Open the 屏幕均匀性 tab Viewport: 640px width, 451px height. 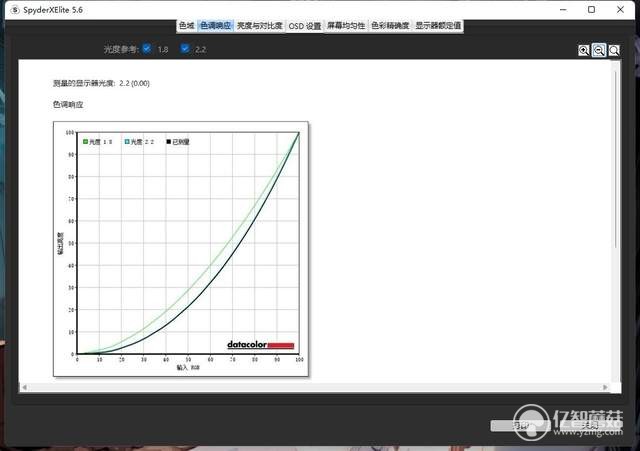coord(346,26)
